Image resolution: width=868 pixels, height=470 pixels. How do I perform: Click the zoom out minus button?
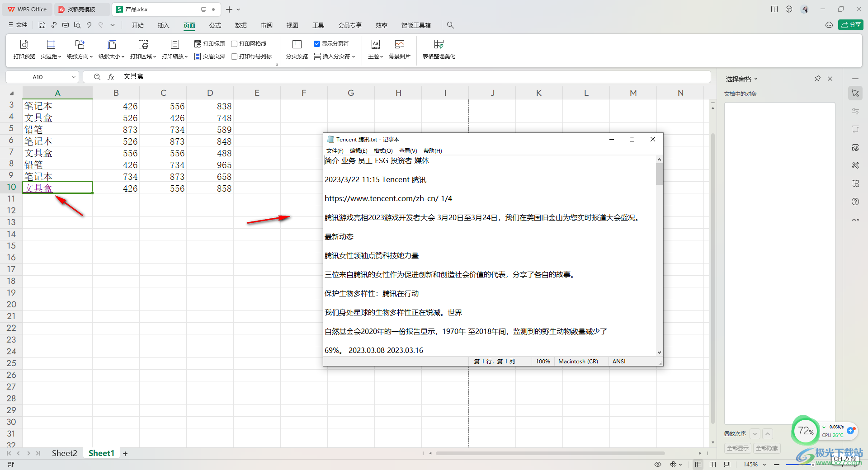point(777,465)
